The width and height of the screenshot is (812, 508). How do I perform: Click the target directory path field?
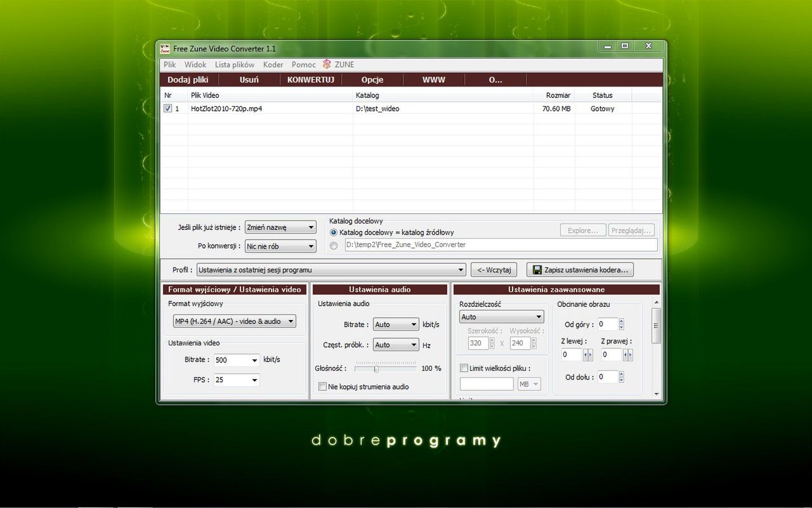click(x=501, y=245)
